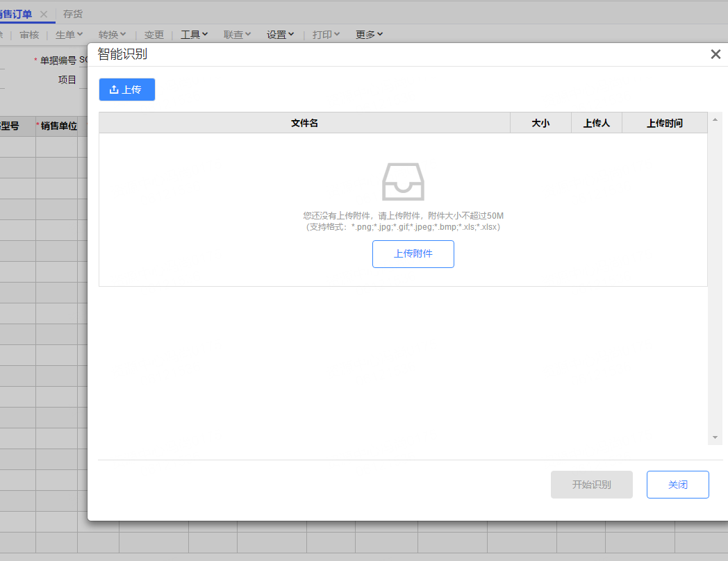Open the 打印 dropdown menu

[326, 35]
